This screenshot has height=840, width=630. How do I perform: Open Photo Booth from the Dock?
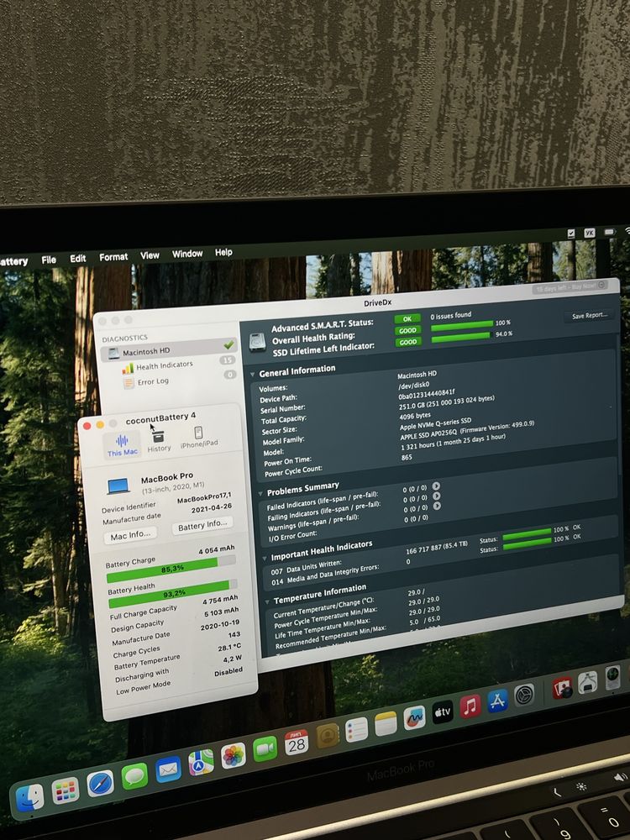[x=561, y=688]
